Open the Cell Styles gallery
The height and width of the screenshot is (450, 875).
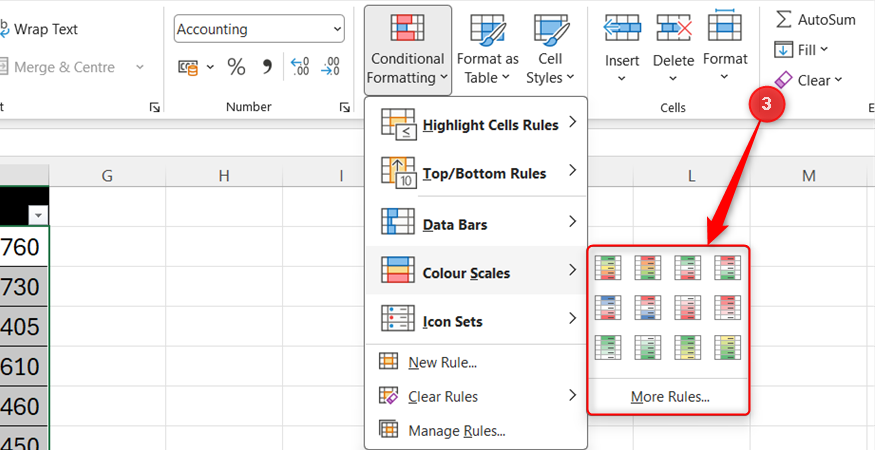550,50
